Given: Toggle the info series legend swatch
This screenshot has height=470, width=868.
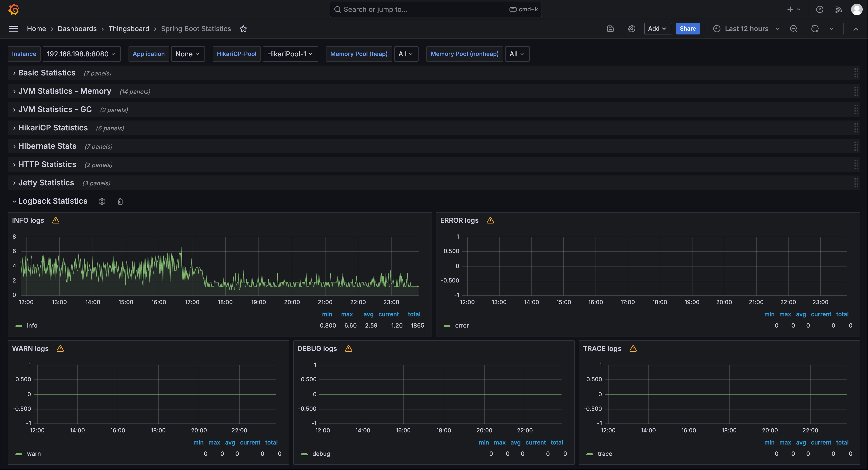Looking at the screenshot, I should [19, 326].
